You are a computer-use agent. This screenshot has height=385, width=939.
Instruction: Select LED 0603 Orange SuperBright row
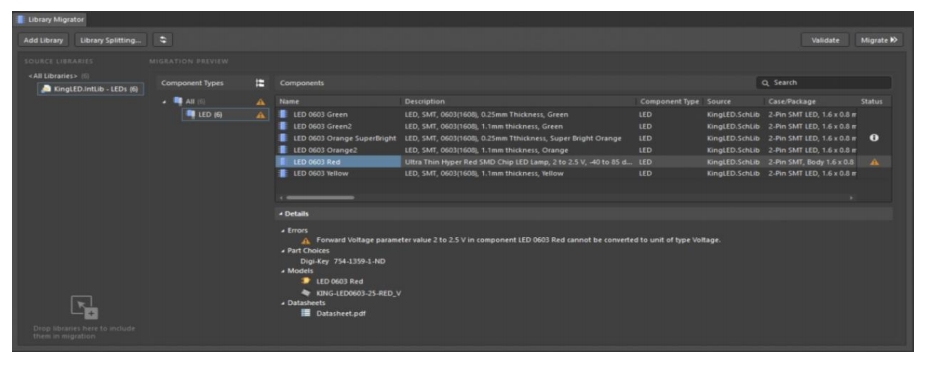pyautogui.click(x=583, y=138)
